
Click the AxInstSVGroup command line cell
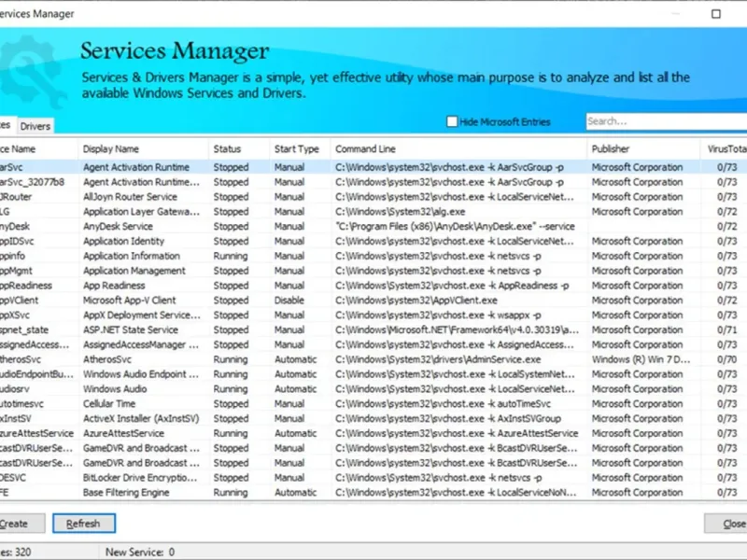click(448, 418)
